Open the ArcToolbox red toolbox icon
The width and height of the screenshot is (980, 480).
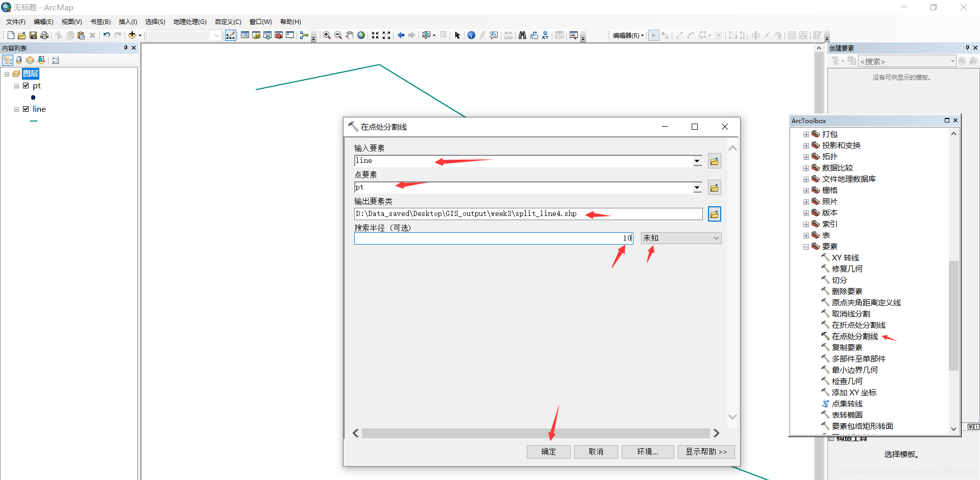coord(279,35)
